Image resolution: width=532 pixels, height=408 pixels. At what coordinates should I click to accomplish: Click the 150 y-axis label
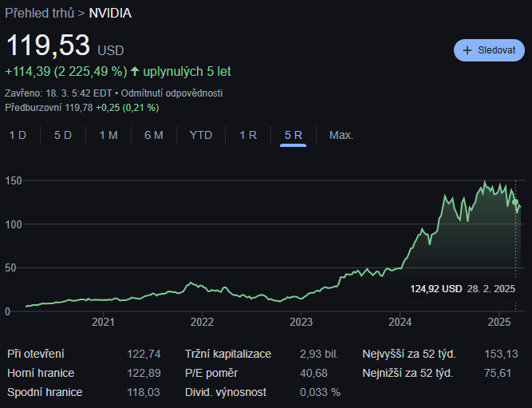click(x=14, y=180)
